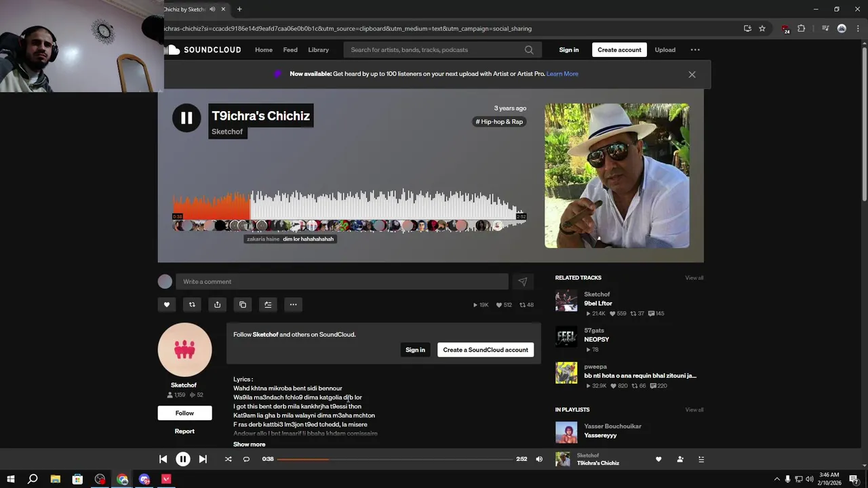Click the Create account button
Viewport: 868px width, 488px height.
coord(619,49)
